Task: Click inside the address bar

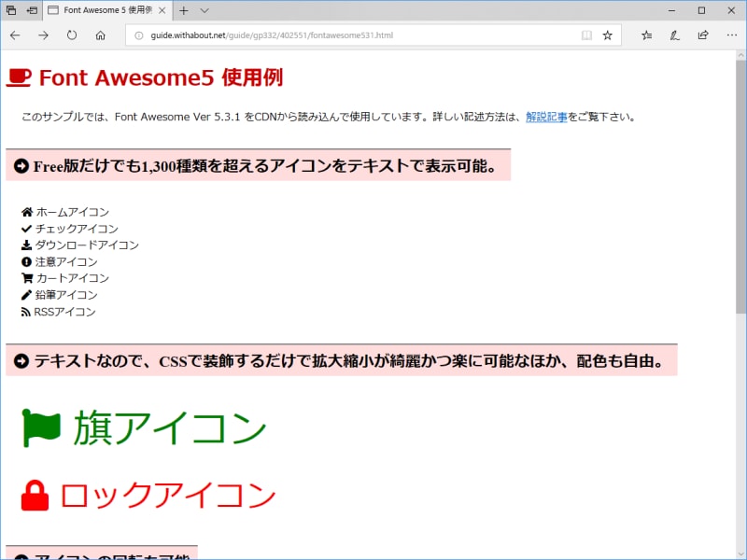Action: (373, 35)
